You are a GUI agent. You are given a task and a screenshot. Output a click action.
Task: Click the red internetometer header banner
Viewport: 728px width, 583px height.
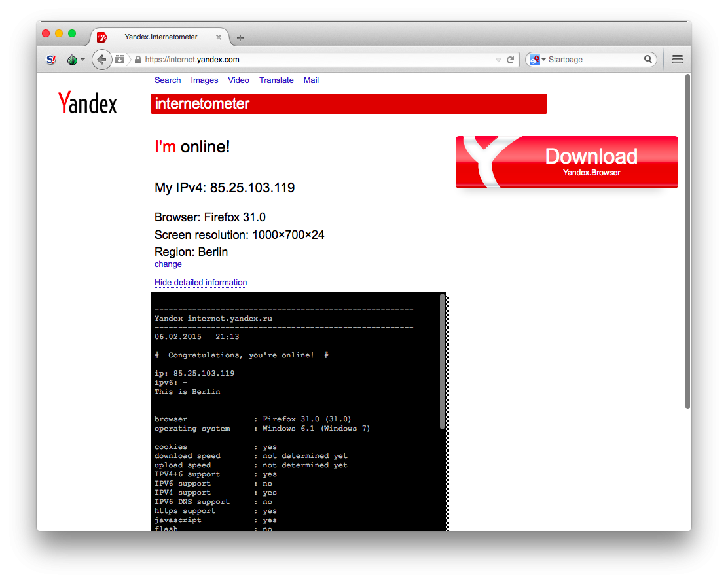349,103
